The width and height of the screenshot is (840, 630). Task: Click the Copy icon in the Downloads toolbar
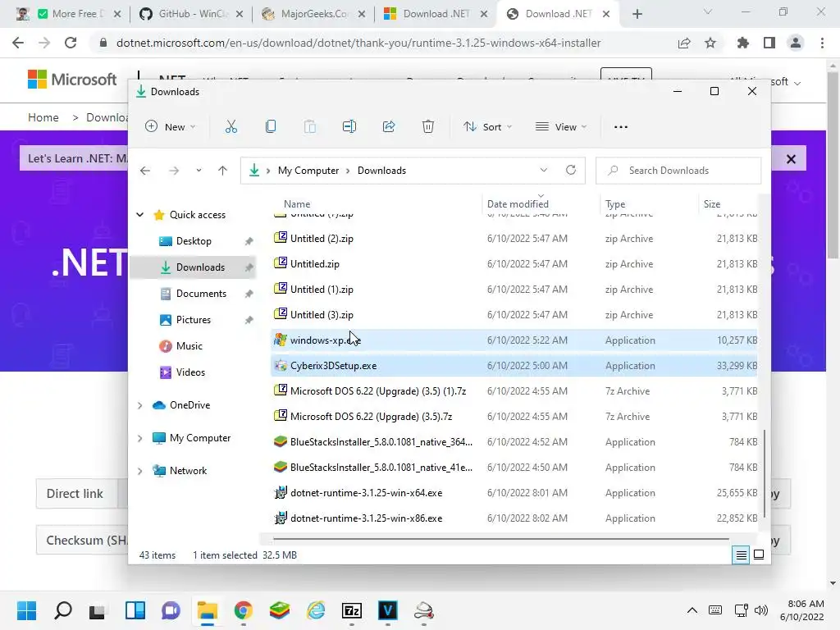coord(271,127)
